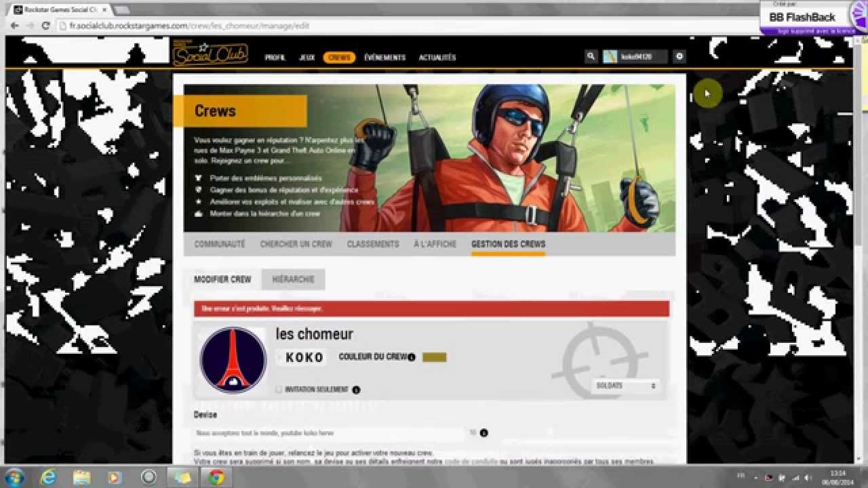This screenshot has height=488, width=868.
Task: Click the info icon next to the Devise field
Action: tap(484, 432)
